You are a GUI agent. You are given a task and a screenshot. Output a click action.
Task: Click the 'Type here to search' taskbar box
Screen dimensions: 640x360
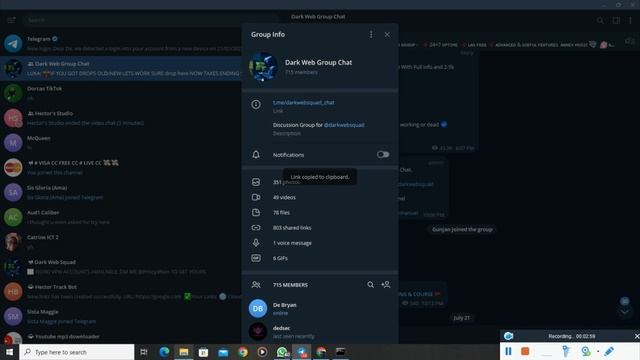(77, 352)
